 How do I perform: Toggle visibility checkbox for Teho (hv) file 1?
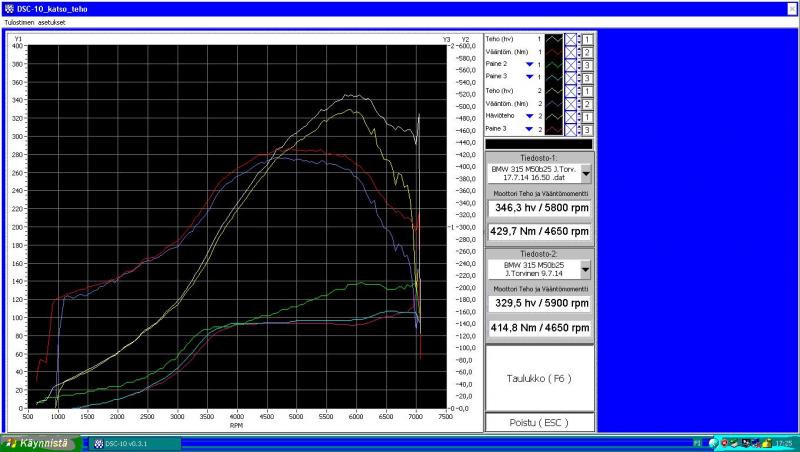tap(570, 38)
